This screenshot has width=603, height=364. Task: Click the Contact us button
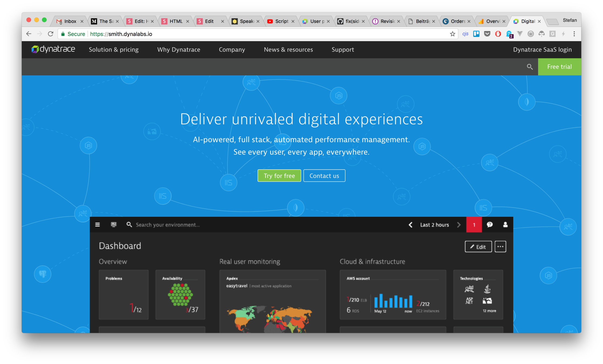pyautogui.click(x=324, y=176)
